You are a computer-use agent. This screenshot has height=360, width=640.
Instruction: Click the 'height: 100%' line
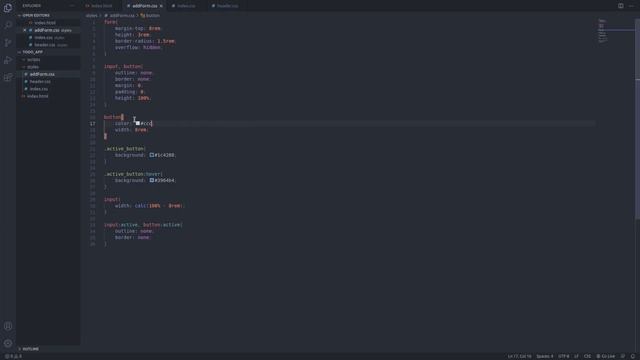click(x=133, y=98)
